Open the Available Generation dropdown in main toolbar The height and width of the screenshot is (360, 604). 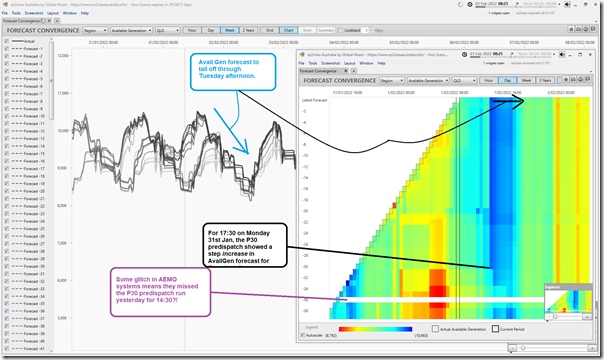pos(131,30)
